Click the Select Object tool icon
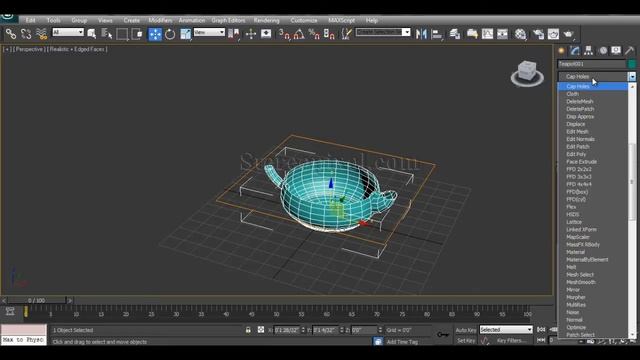This screenshot has height=360, width=640. [x=91, y=34]
